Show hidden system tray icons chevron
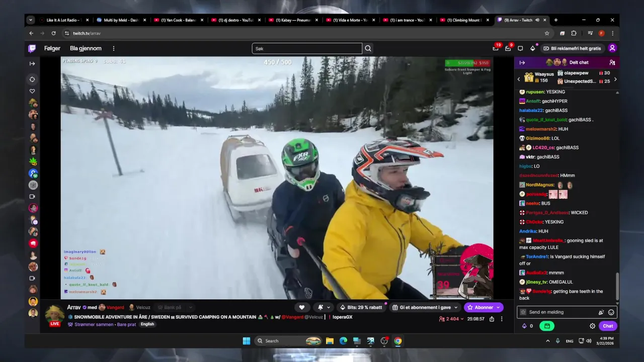 548,341
